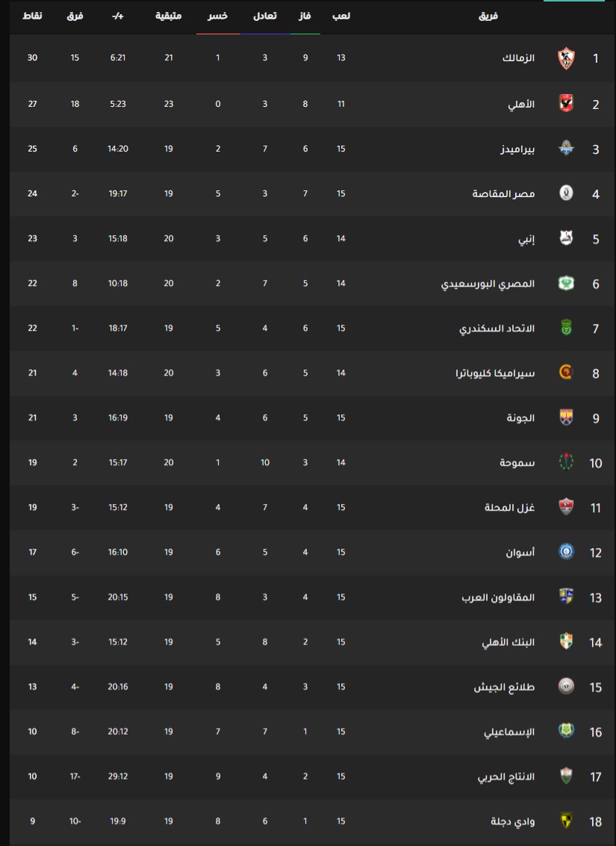Open مصر المقاصة team link
This screenshot has height=846, width=616.
(x=504, y=193)
